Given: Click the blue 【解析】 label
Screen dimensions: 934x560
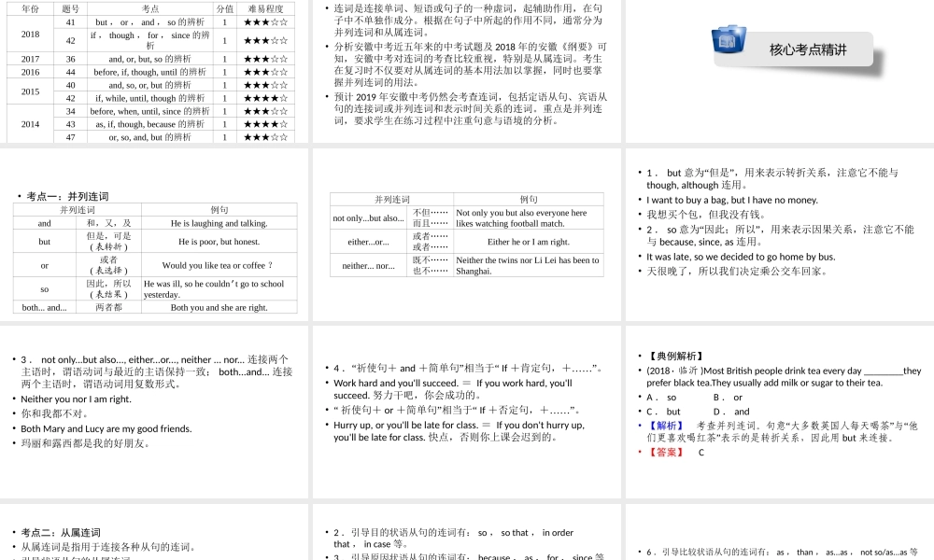Looking at the screenshot, I should pos(665,426).
